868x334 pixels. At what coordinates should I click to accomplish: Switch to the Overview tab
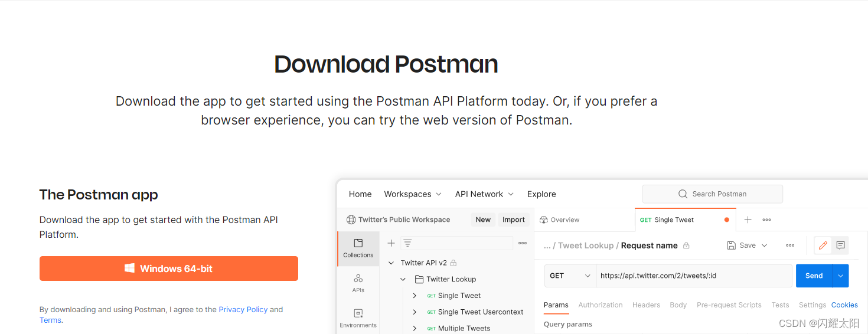(x=560, y=220)
